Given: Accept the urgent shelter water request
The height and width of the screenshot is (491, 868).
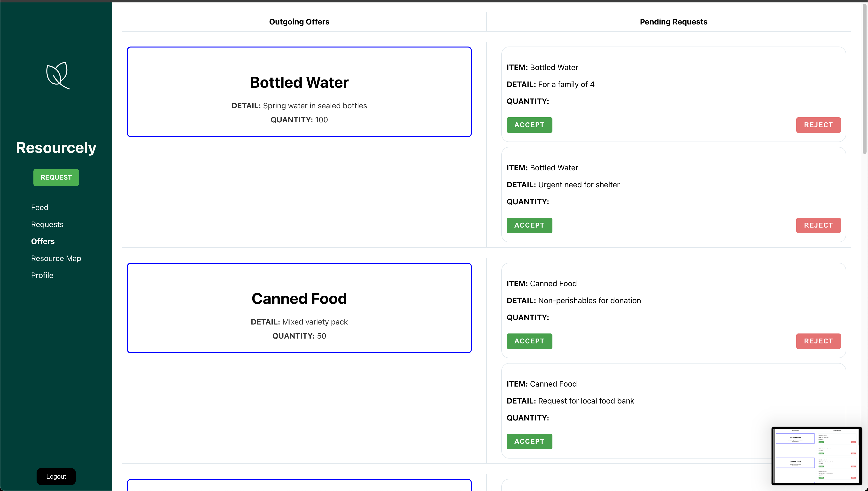Looking at the screenshot, I should (529, 225).
